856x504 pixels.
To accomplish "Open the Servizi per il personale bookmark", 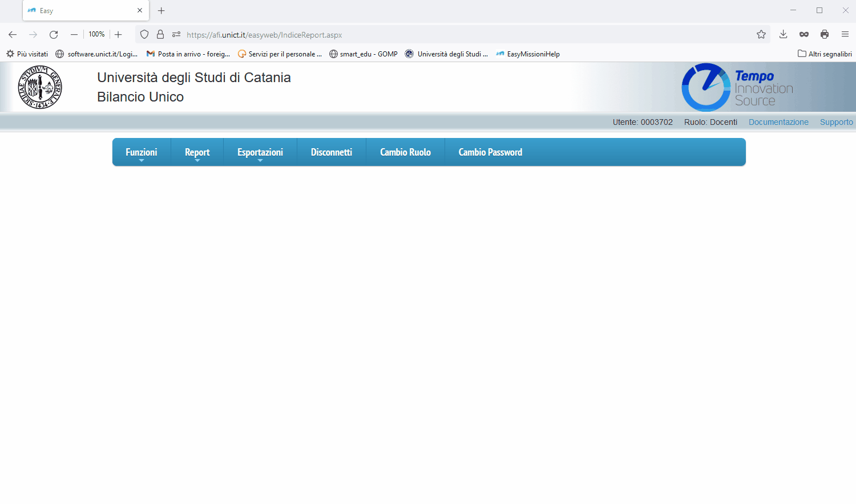I will pos(280,54).
